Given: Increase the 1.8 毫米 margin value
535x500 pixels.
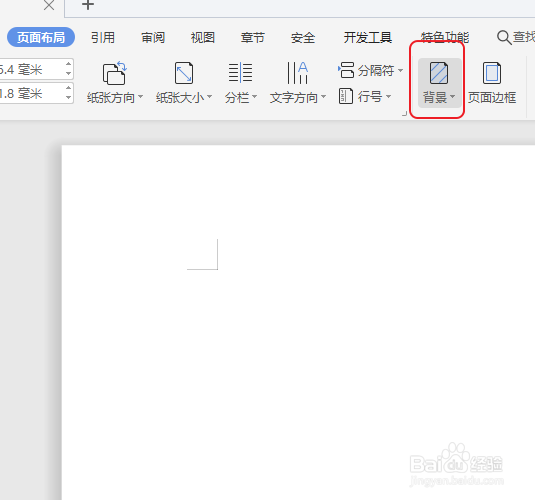Looking at the screenshot, I should click(x=69, y=88).
